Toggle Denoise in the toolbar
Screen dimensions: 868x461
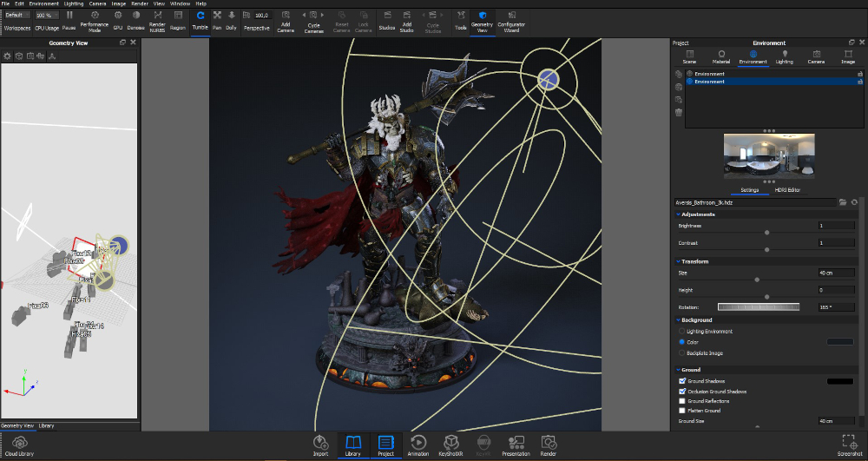point(135,21)
